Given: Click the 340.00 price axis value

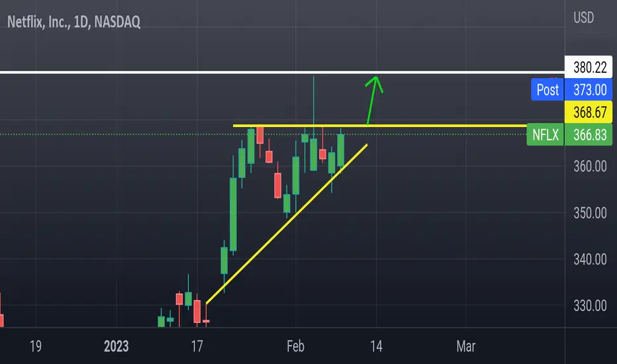Looking at the screenshot, I should [590, 259].
